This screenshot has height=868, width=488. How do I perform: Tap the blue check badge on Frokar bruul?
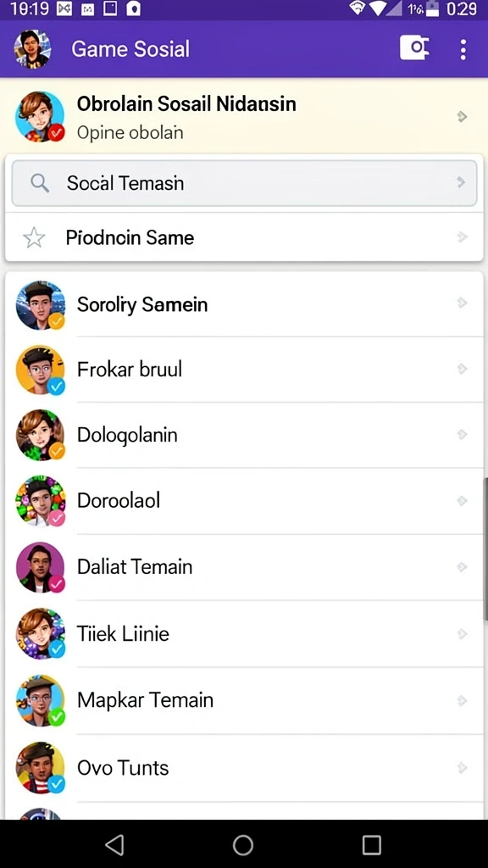tap(56, 387)
